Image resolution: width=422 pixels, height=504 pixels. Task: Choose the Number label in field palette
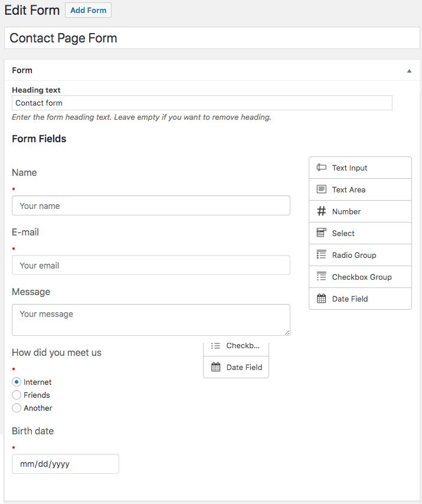pos(346,211)
